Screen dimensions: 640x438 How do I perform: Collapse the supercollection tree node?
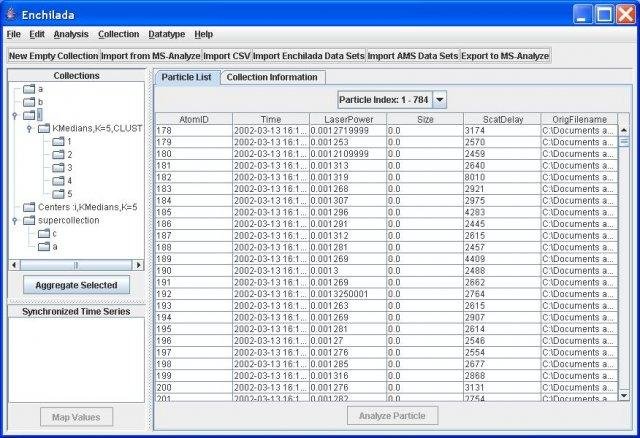[15, 221]
